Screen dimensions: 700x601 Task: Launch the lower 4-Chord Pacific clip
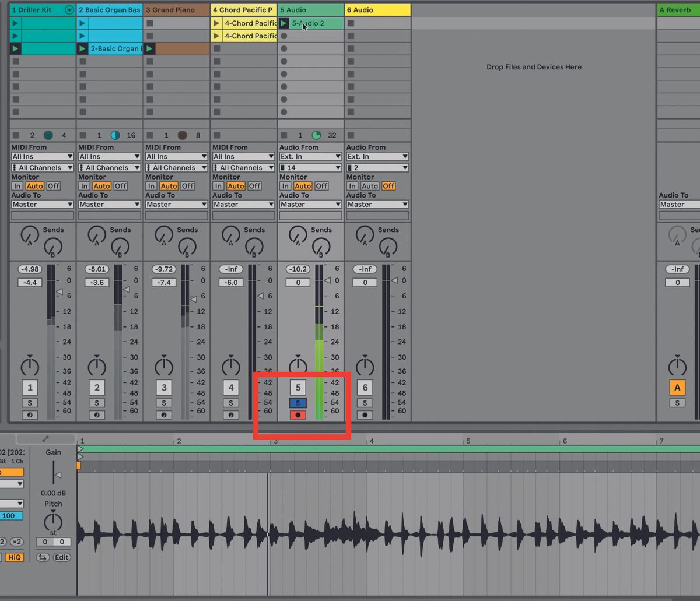217,36
